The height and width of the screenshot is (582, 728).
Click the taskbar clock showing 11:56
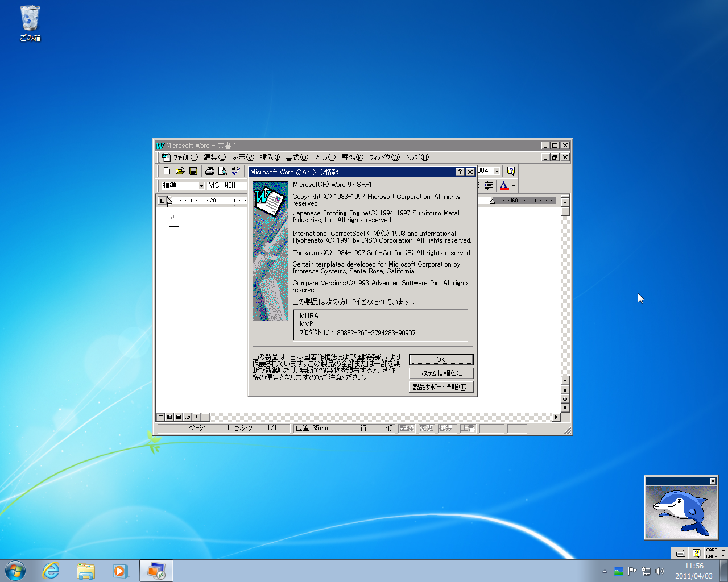[693, 571]
